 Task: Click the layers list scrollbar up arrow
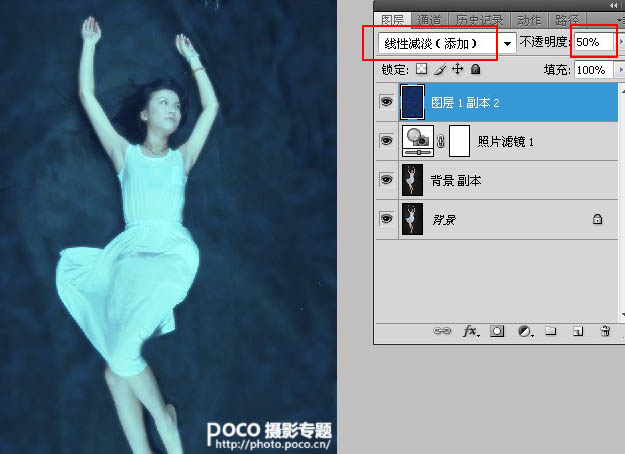622,91
